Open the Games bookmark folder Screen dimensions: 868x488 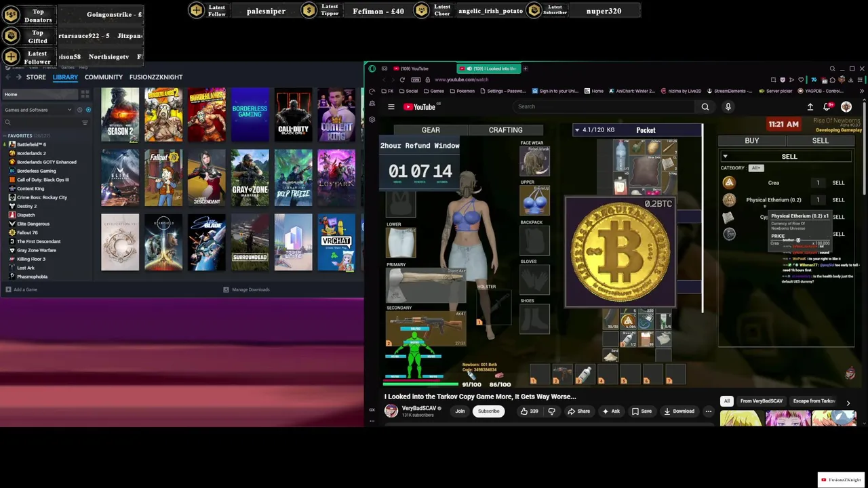point(434,91)
